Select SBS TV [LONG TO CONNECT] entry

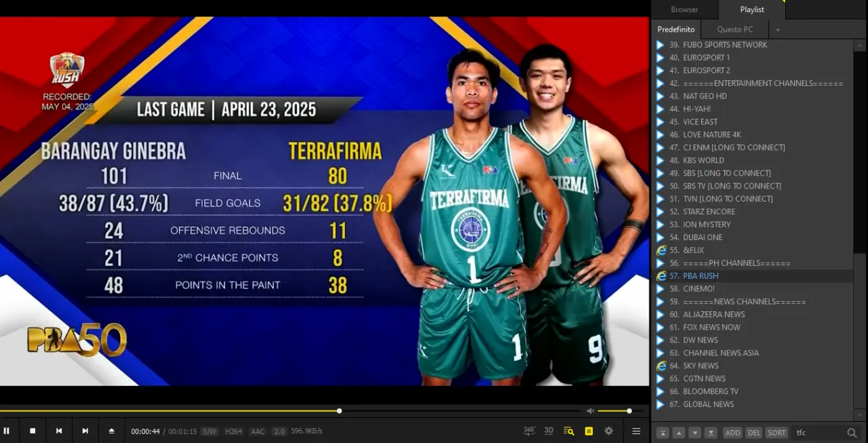[x=753, y=186]
